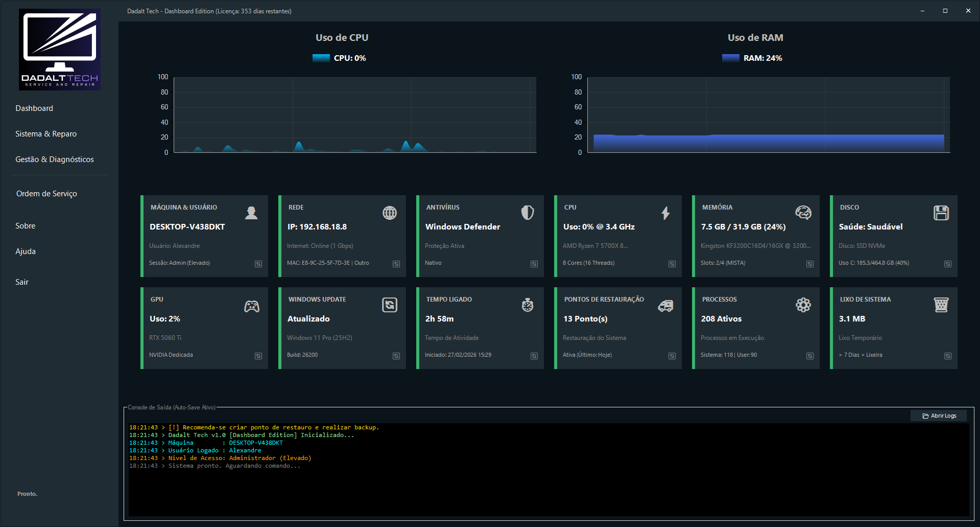Click the shield icon on the Antivírus card
Image resolution: width=980 pixels, height=527 pixels.
(x=527, y=213)
